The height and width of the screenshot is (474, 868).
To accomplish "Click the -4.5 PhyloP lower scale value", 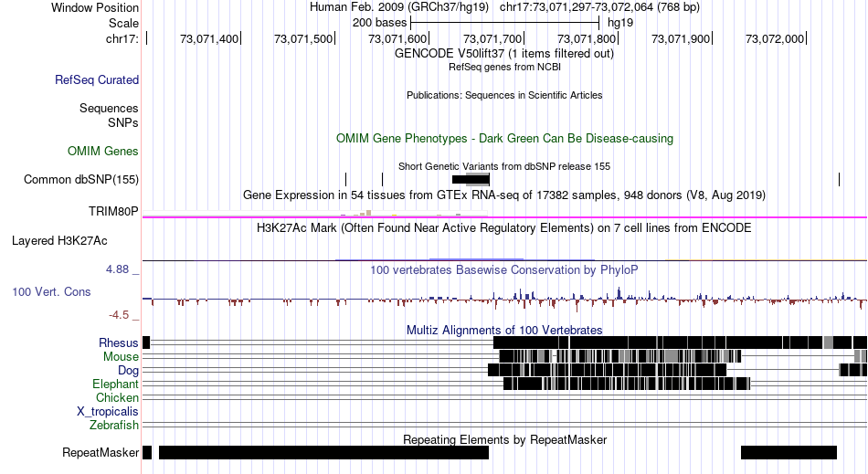I will [119, 315].
